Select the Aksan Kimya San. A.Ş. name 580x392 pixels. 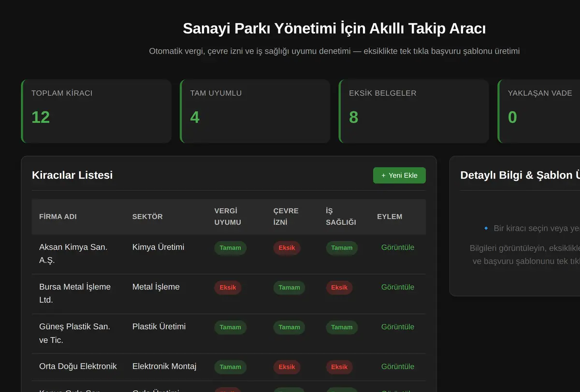[73, 254]
